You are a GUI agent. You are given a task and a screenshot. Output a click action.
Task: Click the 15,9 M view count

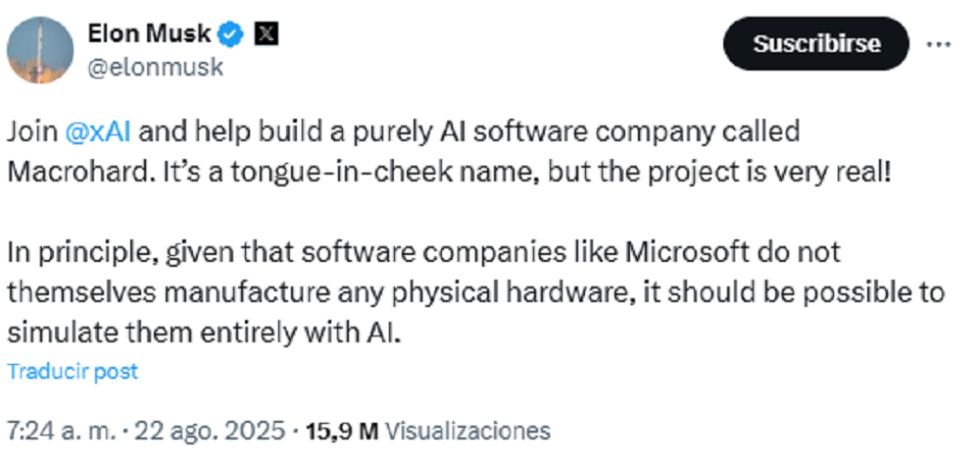pyautogui.click(x=341, y=431)
